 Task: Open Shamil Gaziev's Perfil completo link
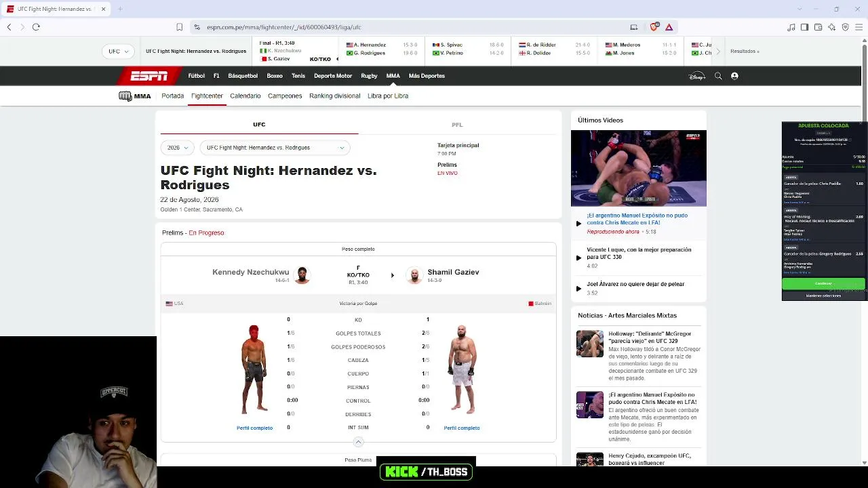pyautogui.click(x=462, y=428)
